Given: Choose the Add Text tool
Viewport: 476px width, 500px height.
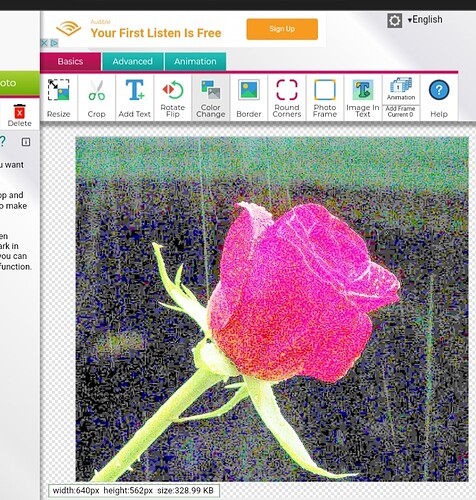Looking at the screenshot, I should pos(135,98).
